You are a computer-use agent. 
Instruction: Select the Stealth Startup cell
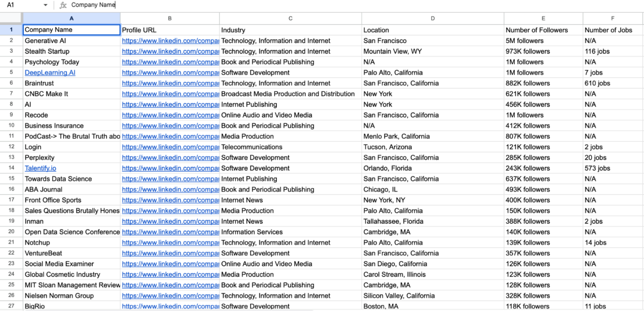(72, 51)
